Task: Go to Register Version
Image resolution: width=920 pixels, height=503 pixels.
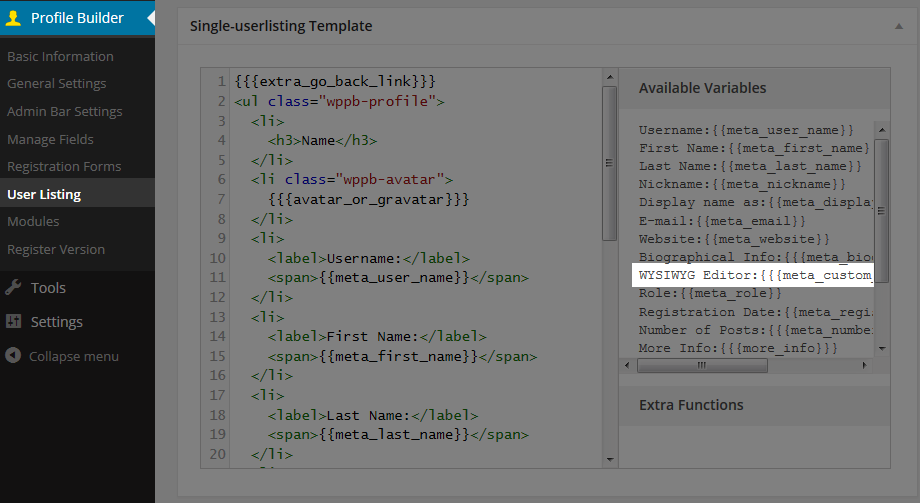Action: pos(56,249)
